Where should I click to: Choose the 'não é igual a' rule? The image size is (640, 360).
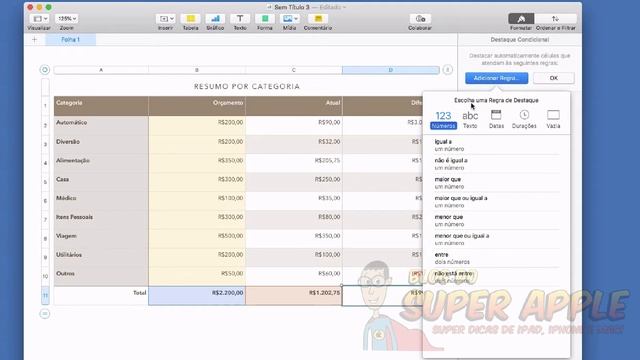click(496, 164)
